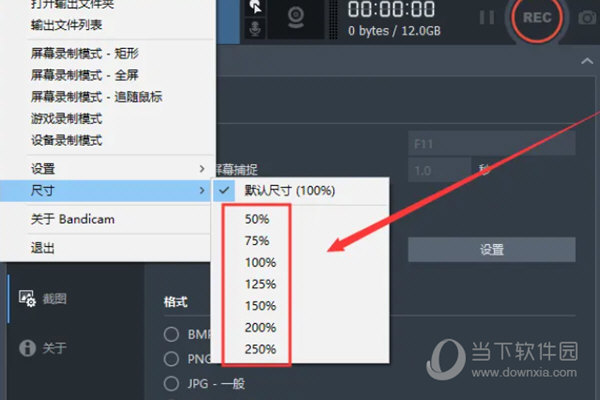Screen dimensions: 600x400
Task: Click the pause recording icon
Action: pos(487,17)
